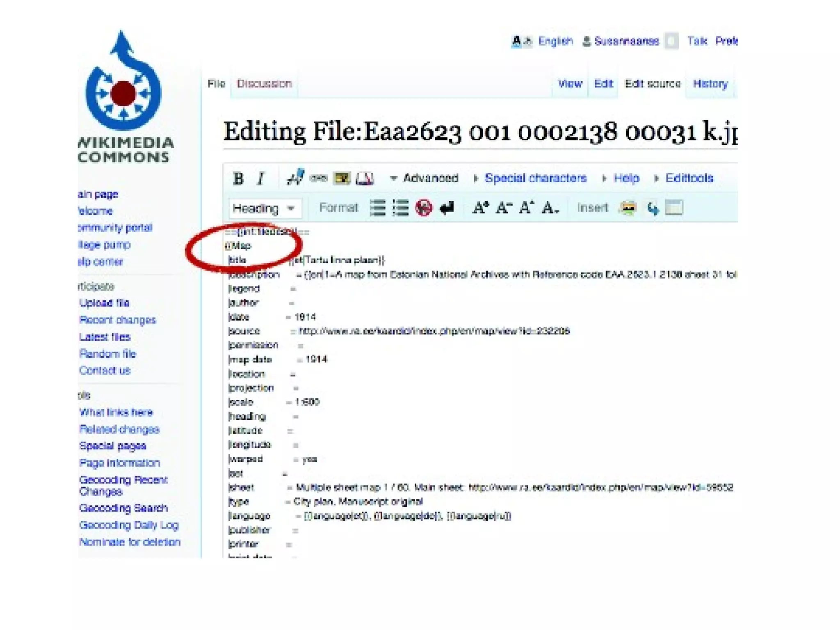This screenshot has height=630, width=840.
Task: Toggle bold formatting in the editor toolbar
Action: (x=238, y=179)
